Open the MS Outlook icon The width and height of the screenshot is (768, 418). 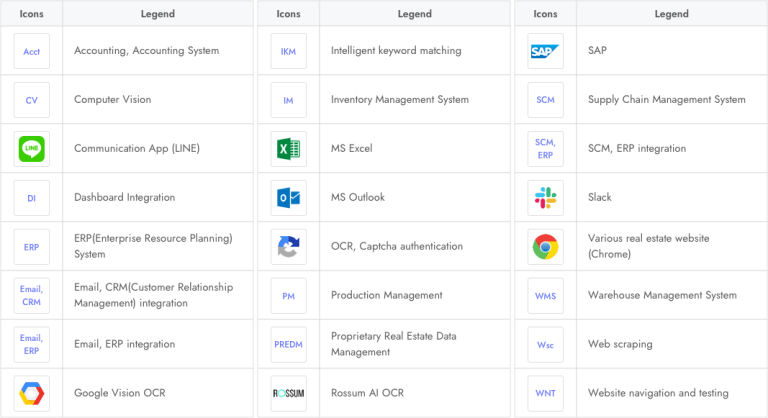(288, 198)
